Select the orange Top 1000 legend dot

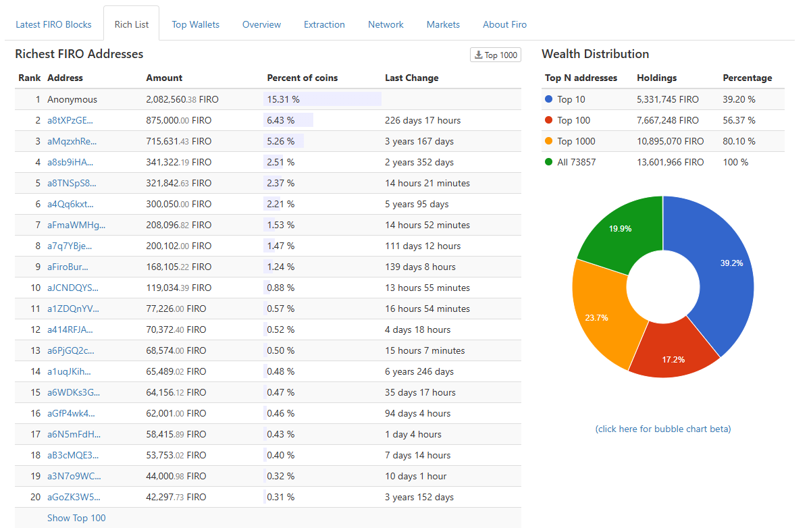click(x=548, y=141)
